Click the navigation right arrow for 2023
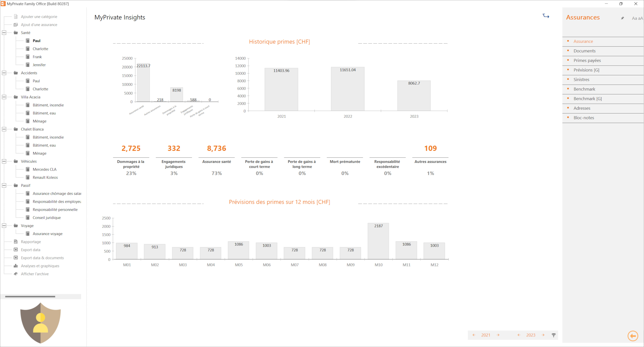Screen dimensions: 644x347 click(x=544, y=335)
